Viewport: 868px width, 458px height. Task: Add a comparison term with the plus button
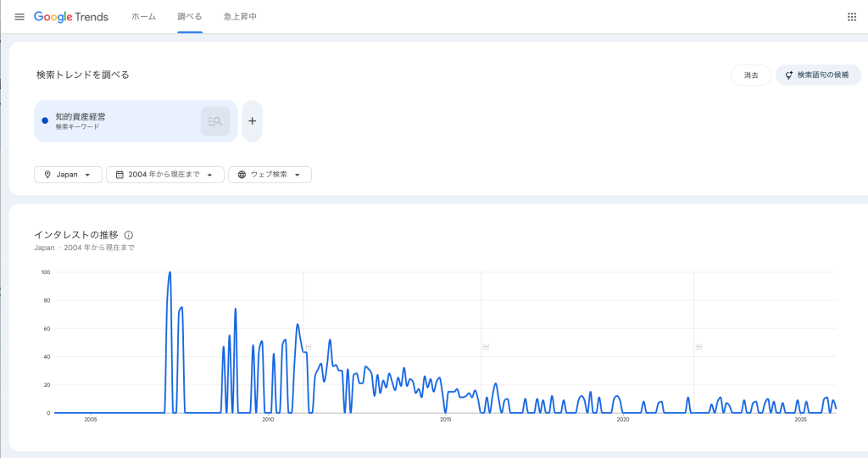point(252,121)
